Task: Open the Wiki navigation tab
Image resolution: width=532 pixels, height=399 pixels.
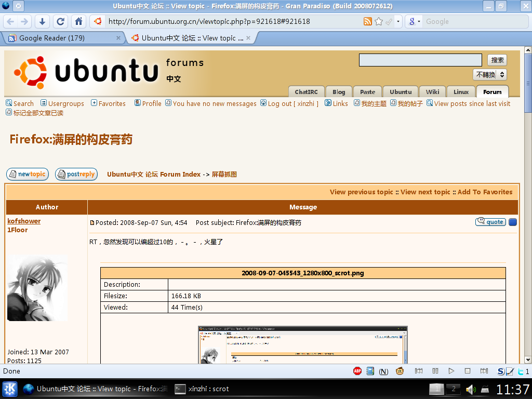Action: (x=433, y=92)
